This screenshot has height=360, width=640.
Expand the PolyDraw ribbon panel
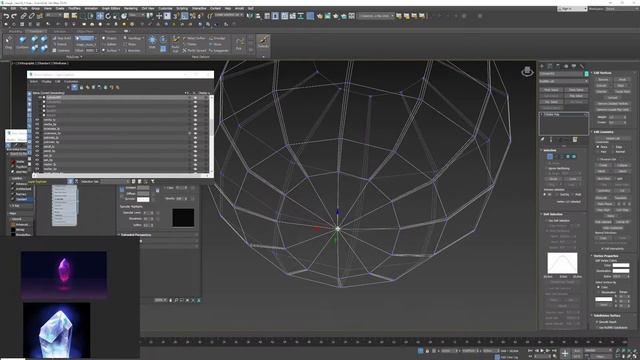tap(74, 57)
